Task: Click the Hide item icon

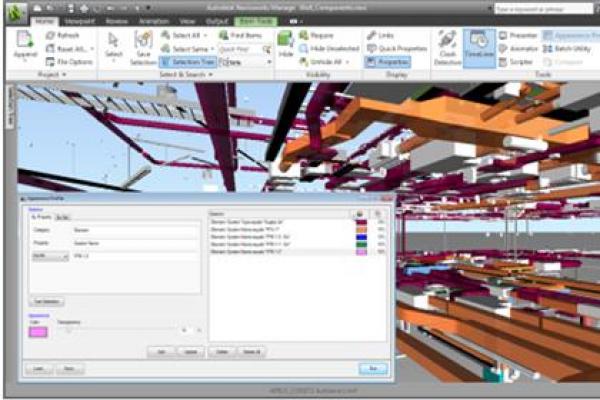Action: point(285,42)
